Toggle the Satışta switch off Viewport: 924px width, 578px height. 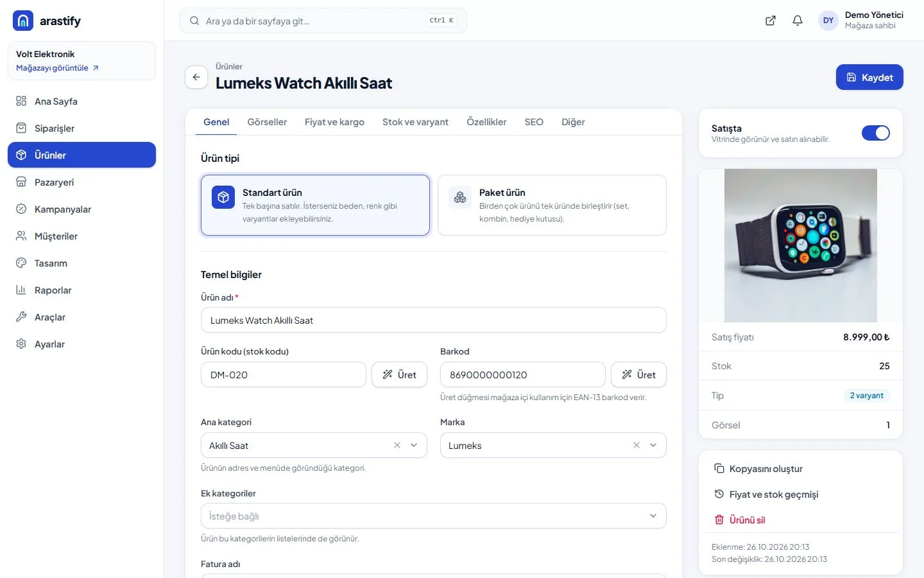click(875, 133)
